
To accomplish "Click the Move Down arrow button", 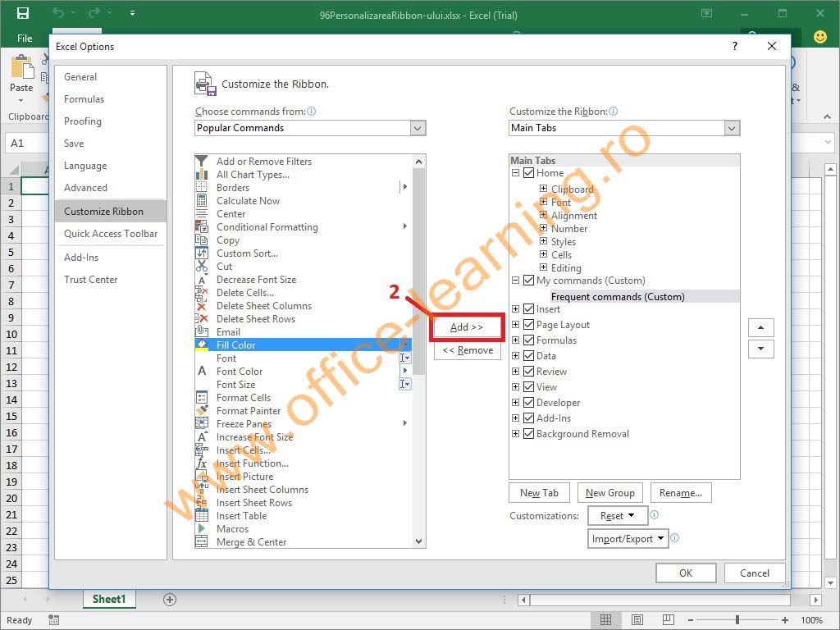I will 760,349.
